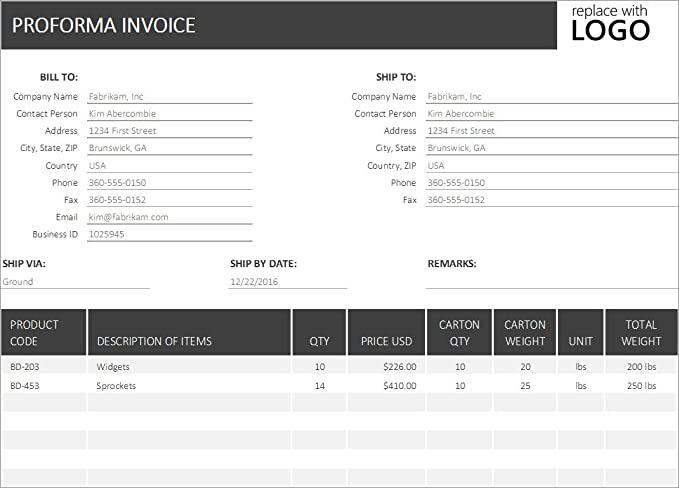Screen dimensions: 679x488
Task: Select carton weight cell 20
Action: (525, 366)
